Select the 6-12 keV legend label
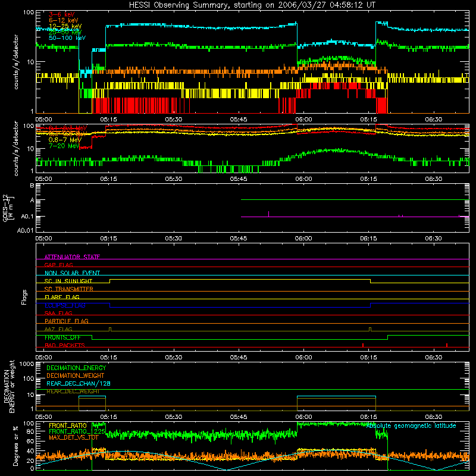This screenshot has height=476, width=476. [x=64, y=20]
